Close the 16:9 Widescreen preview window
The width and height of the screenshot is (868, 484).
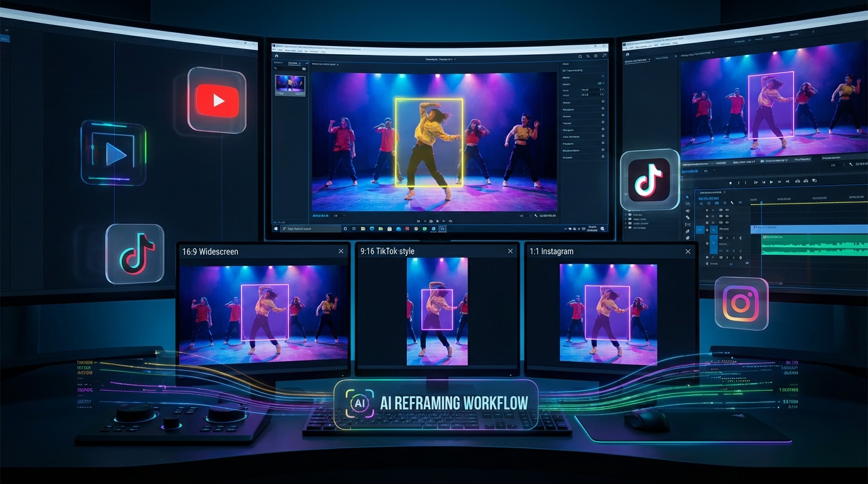tap(341, 251)
